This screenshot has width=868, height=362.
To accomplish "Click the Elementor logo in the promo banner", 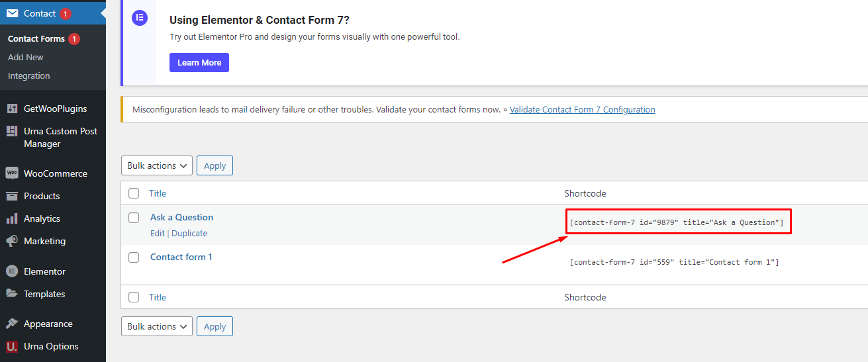I will coord(139,18).
